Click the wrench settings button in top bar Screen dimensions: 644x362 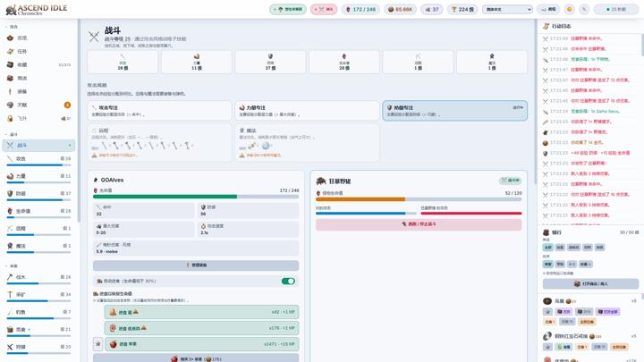click(584, 9)
